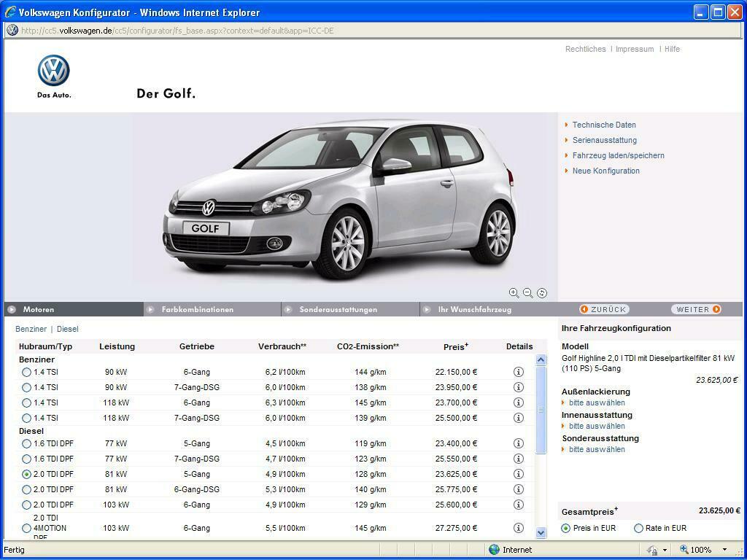The height and width of the screenshot is (560, 747).
Task: Select 2.0 TDI DPF 103 kW 6-Gang engine
Action: pos(27,505)
